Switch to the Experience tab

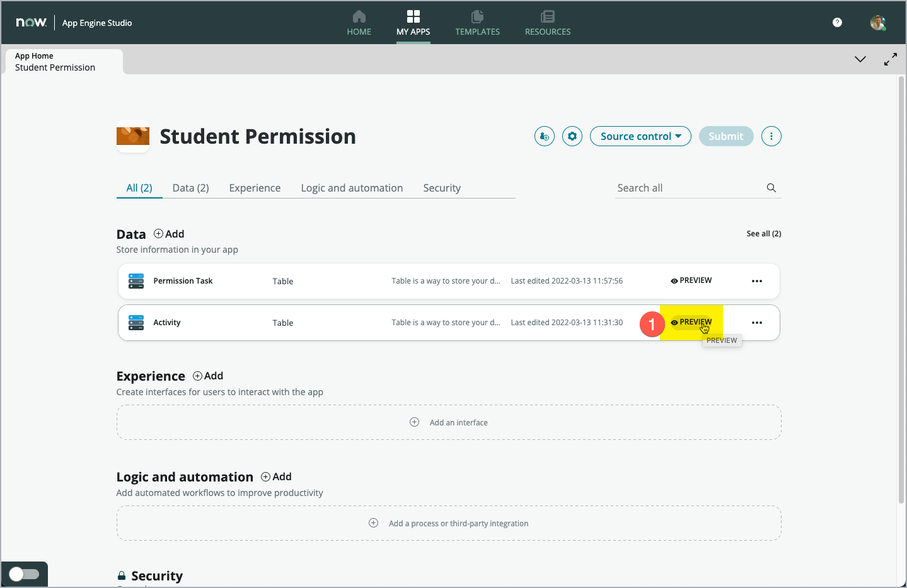click(255, 188)
